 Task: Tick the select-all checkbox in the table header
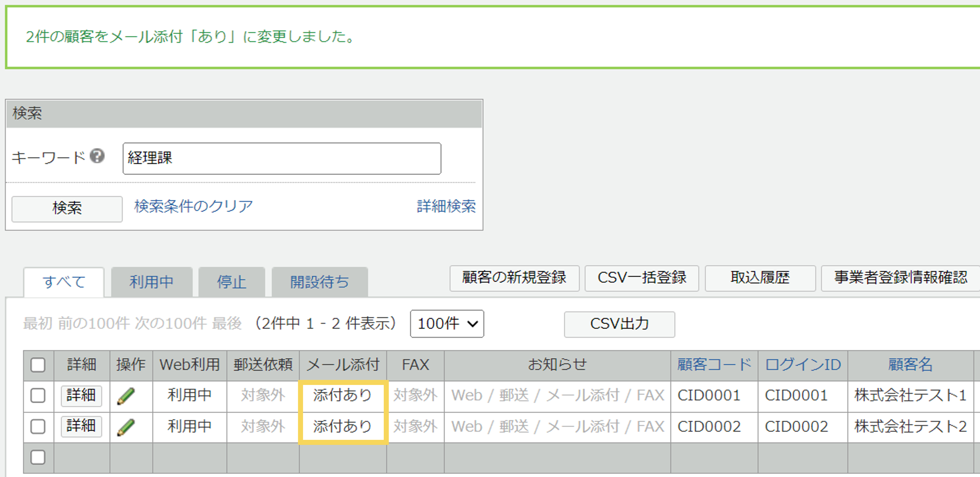(38, 365)
